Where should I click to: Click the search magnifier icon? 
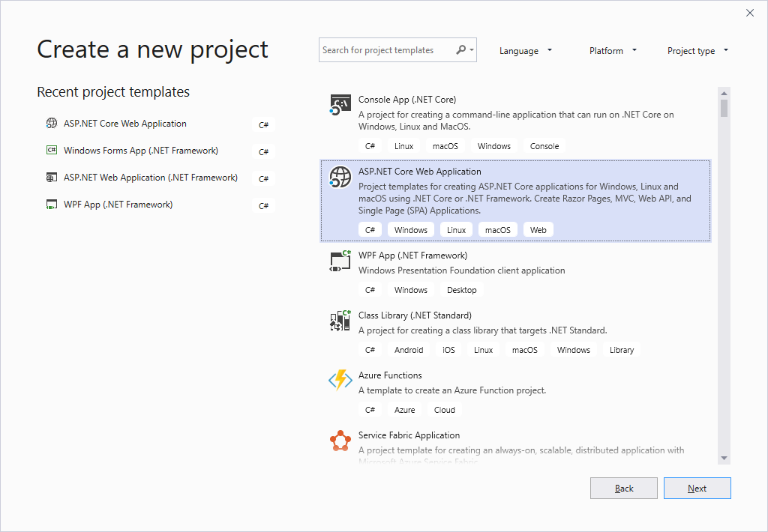pos(461,50)
